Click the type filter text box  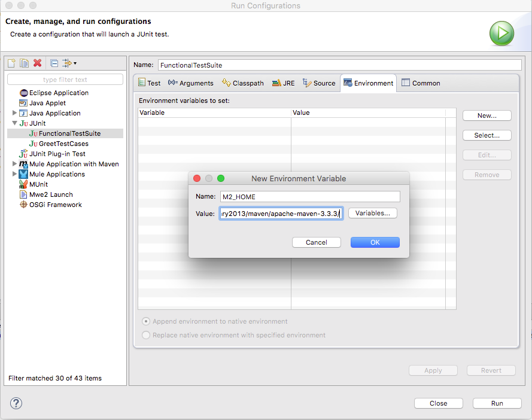point(65,80)
